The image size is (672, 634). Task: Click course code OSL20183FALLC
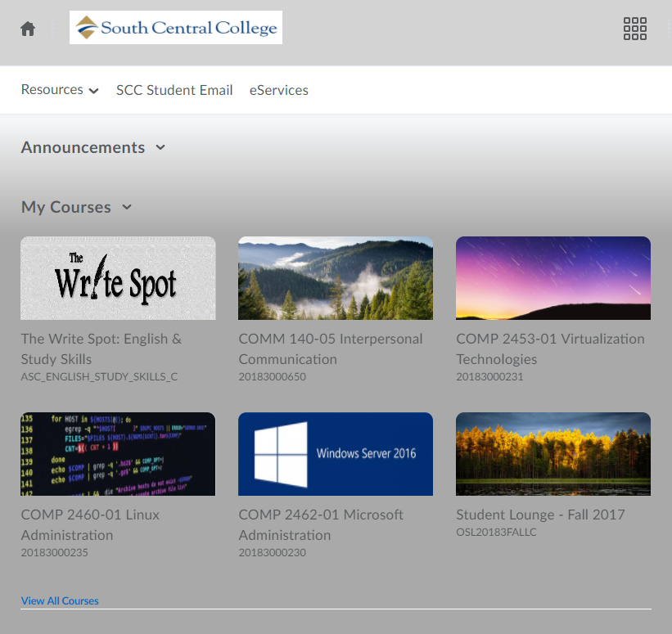pyautogui.click(x=496, y=532)
